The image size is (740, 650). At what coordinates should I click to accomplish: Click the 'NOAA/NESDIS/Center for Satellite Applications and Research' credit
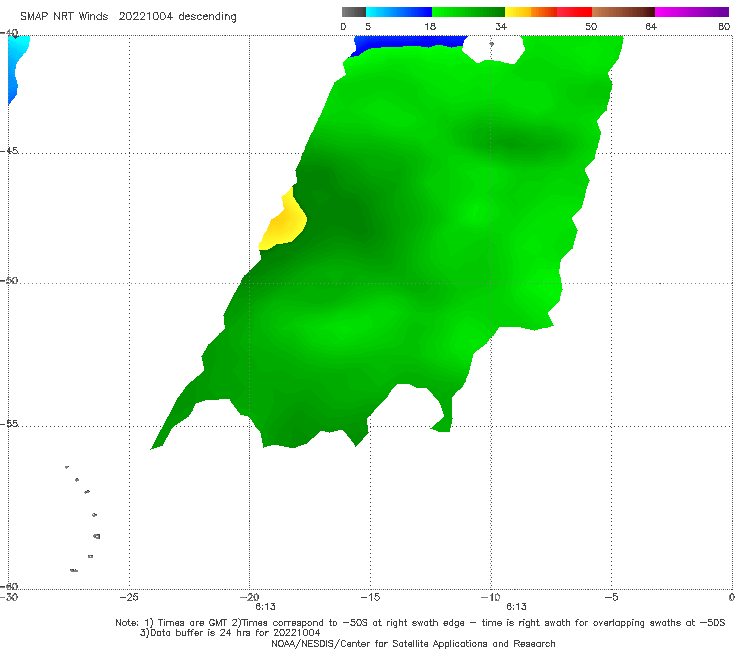pyautogui.click(x=413, y=643)
